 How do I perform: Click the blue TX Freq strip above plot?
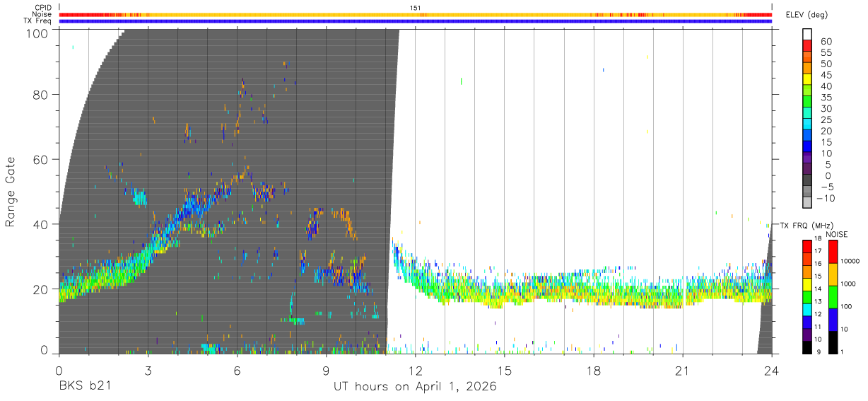(416, 21)
